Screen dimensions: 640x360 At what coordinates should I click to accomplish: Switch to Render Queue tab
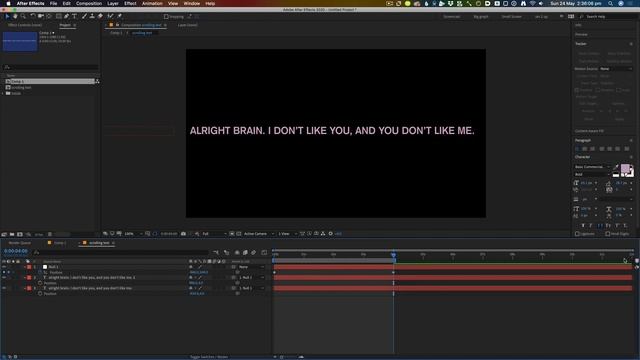pos(20,243)
